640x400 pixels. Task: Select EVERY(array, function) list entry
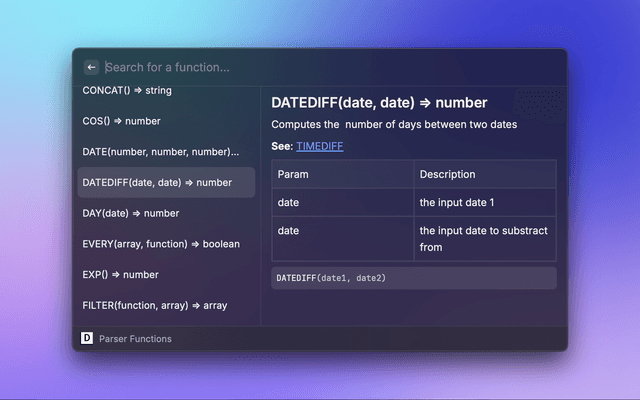pyautogui.click(x=161, y=243)
